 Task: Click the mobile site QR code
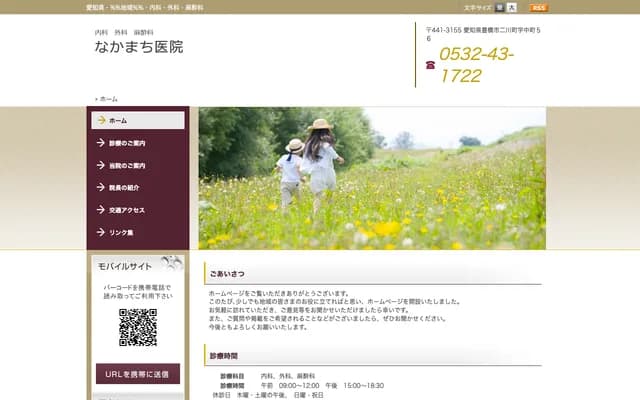(138, 327)
